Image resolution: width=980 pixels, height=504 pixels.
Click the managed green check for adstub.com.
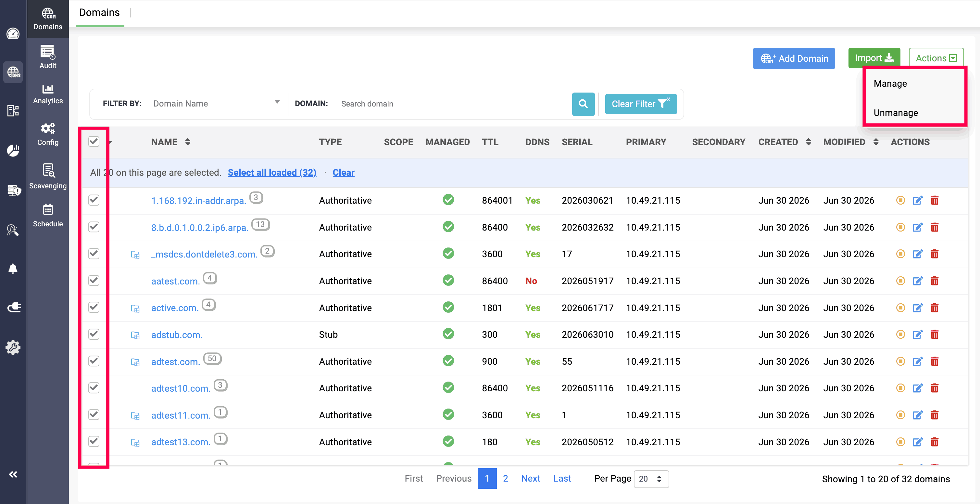(x=448, y=334)
